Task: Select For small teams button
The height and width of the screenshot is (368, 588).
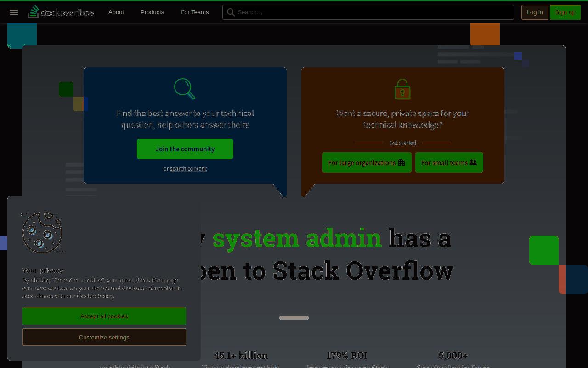Action: click(x=449, y=162)
